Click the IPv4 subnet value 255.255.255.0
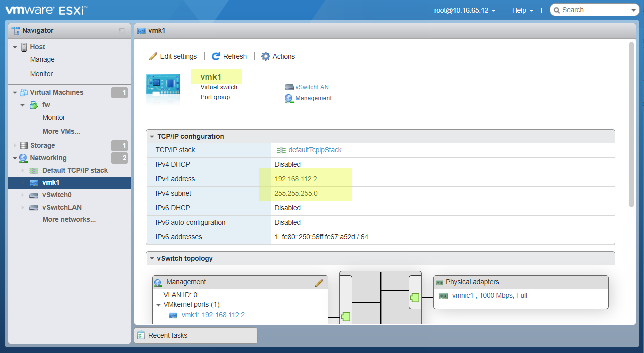This screenshot has width=644, height=353. (296, 193)
